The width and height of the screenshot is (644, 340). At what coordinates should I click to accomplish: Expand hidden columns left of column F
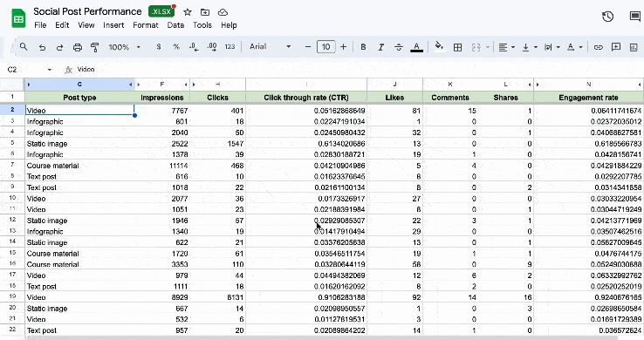click(x=139, y=85)
